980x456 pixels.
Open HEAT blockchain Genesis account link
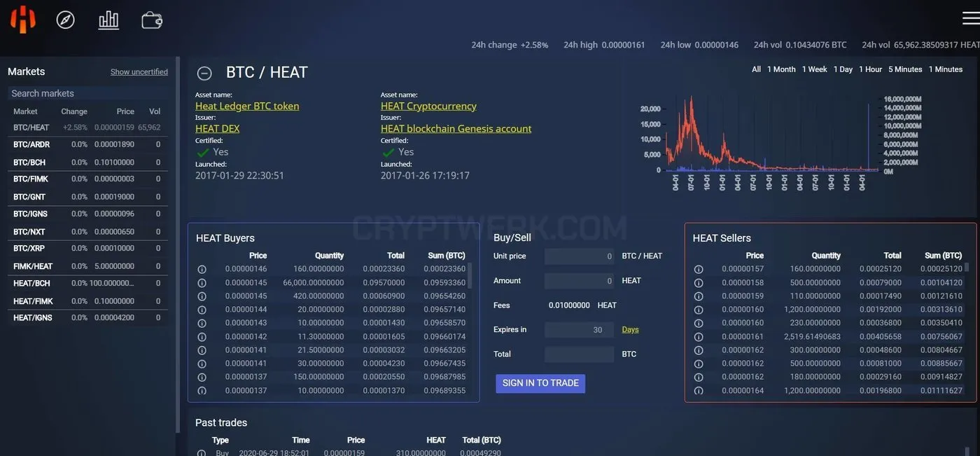coord(456,128)
